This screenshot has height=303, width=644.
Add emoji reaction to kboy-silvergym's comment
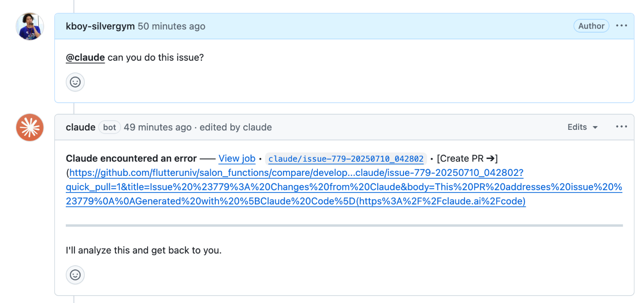click(75, 82)
